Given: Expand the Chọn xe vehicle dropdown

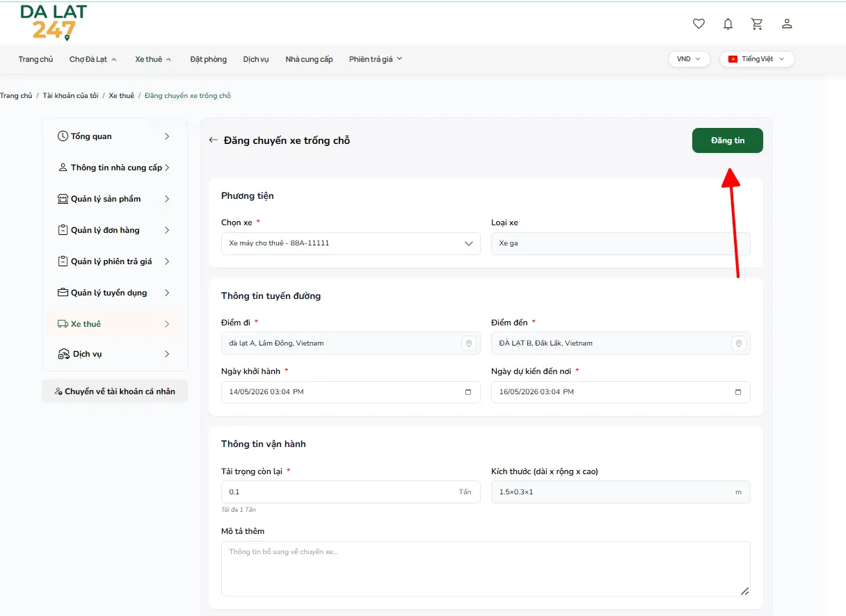Looking at the screenshot, I should (x=351, y=243).
